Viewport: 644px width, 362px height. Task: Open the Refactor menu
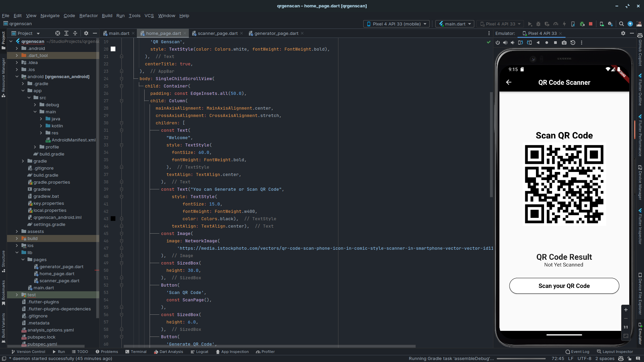[89, 16]
